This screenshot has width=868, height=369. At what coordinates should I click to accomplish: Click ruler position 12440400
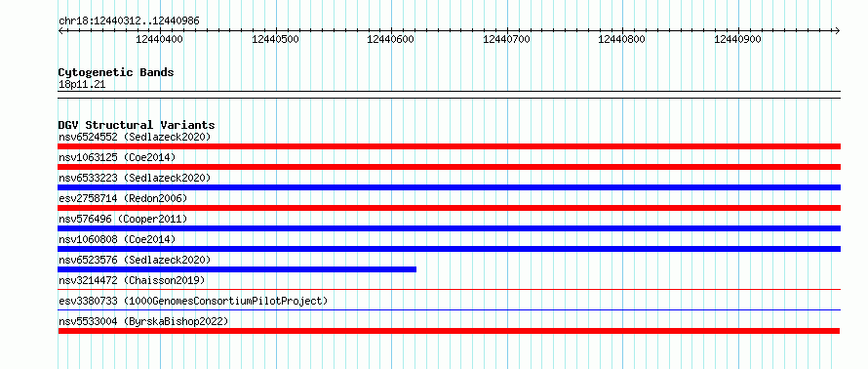pos(159,39)
